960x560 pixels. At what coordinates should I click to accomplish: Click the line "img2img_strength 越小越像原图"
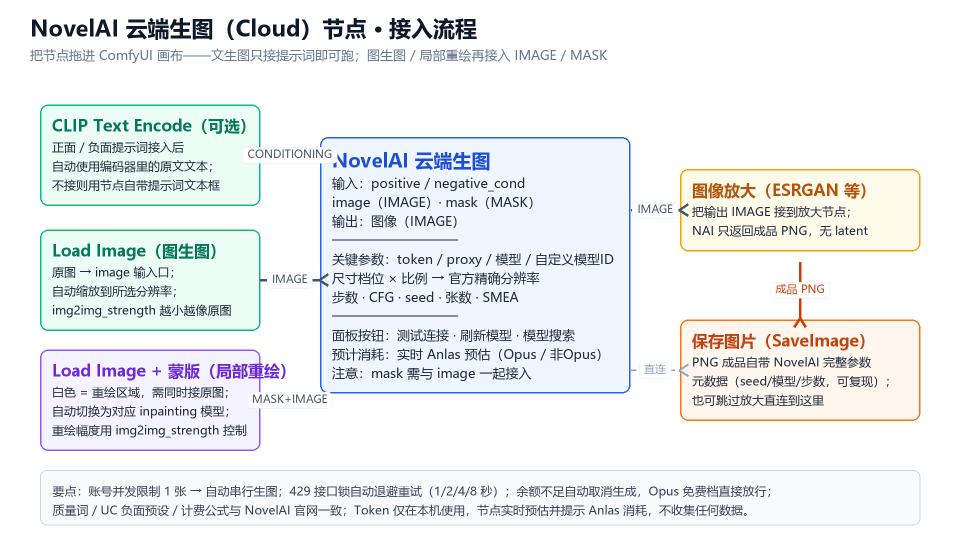click(x=141, y=310)
